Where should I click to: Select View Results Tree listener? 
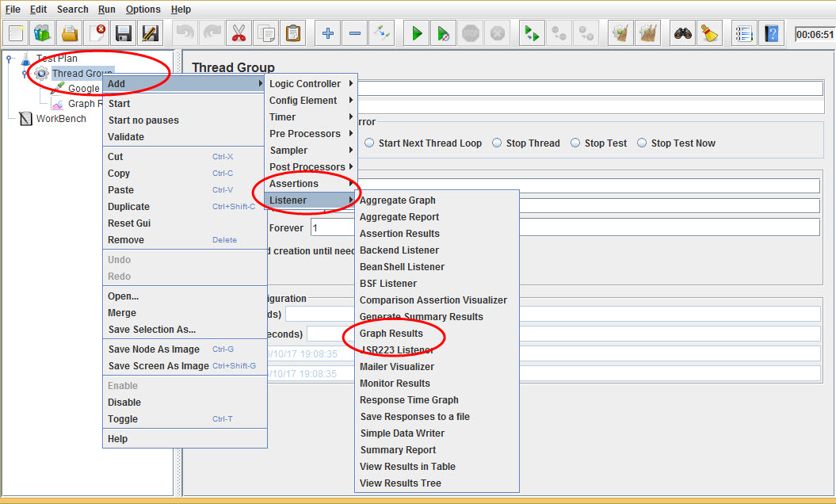[x=400, y=483]
